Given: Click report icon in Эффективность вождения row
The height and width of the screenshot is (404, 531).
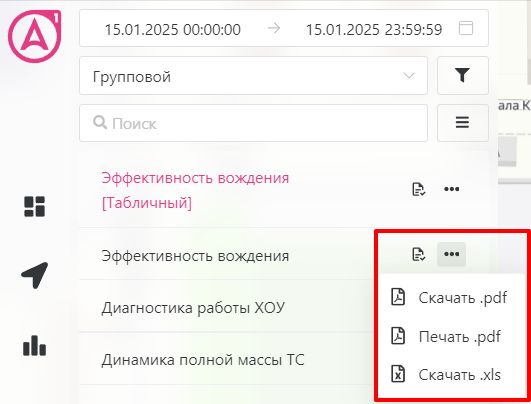Looking at the screenshot, I should tap(419, 254).
